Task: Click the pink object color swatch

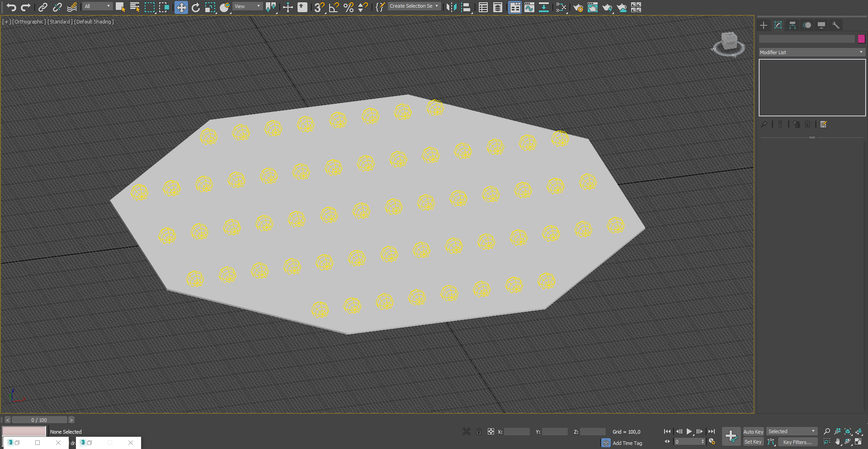Action: (x=861, y=39)
